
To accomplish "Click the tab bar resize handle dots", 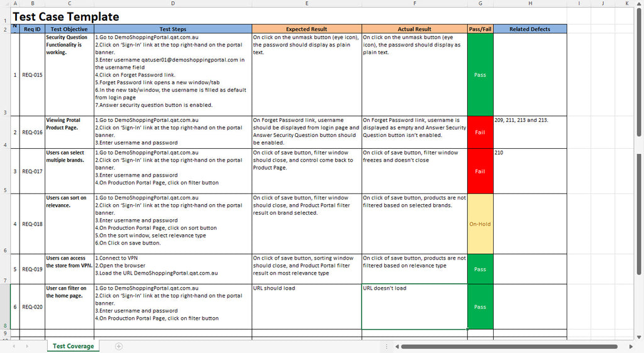I will coord(386,346).
